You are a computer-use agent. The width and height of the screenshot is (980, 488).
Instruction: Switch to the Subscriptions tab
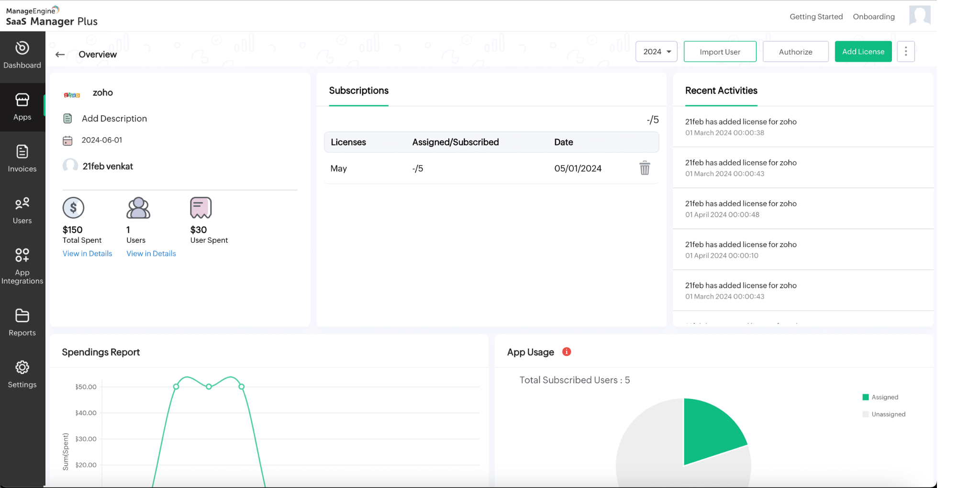pyautogui.click(x=358, y=91)
